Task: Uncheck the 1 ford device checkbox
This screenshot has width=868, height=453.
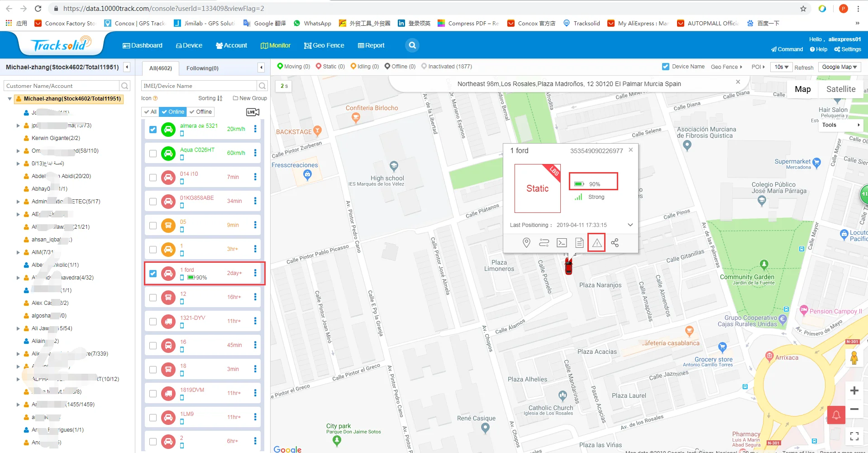Action: pos(153,274)
